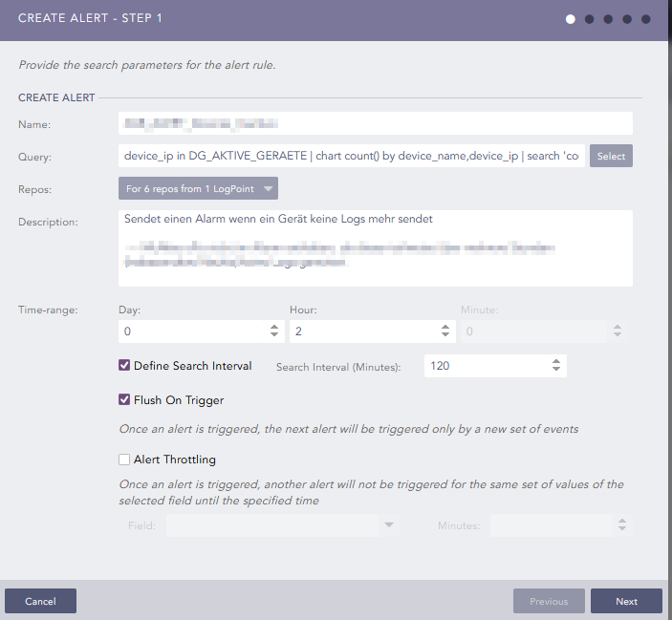Enable Alert Throttling checkbox
The height and width of the screenshot is (620, 672).
(x=124, y=460)
